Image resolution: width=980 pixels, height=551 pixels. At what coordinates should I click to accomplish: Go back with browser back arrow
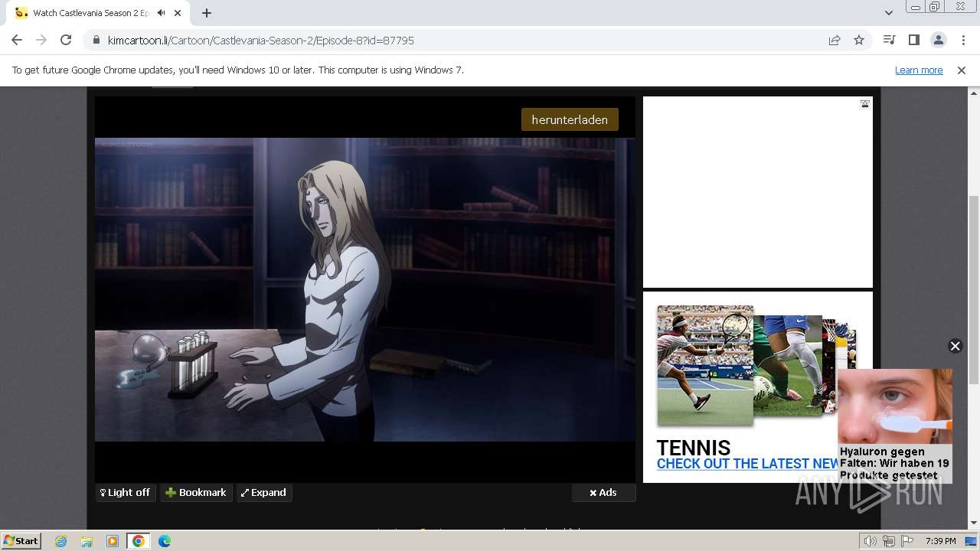17,41
